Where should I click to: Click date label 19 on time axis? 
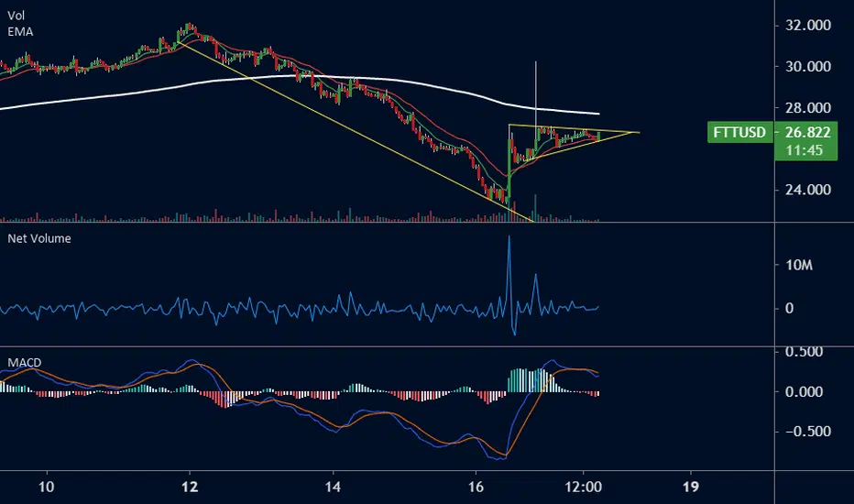click(691, 487)
